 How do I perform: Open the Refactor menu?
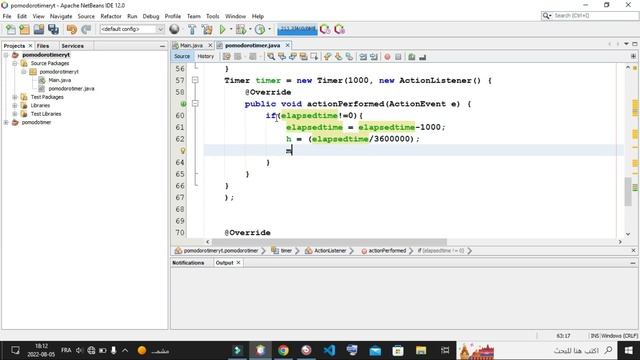coord(111,16)
